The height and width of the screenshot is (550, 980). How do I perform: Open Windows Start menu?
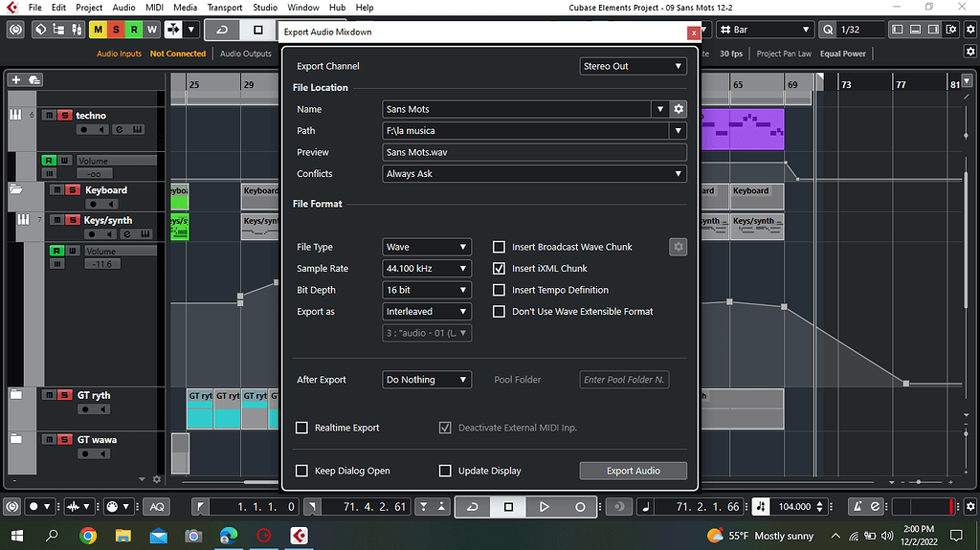[17, 536]
